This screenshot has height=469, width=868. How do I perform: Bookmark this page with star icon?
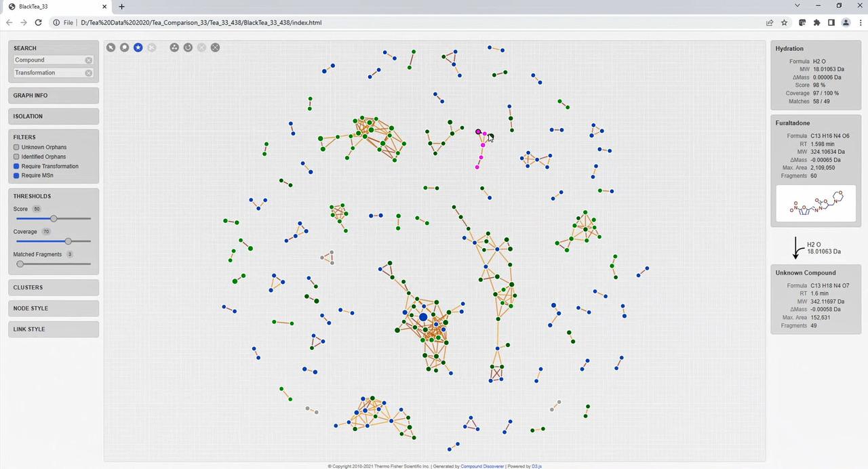click(x=785, y=22)
